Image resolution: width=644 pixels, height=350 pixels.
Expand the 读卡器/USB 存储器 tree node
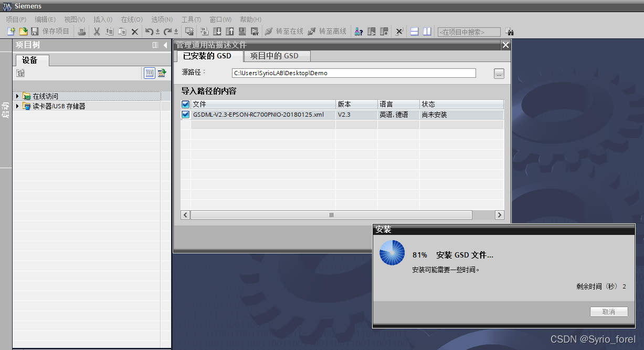pos(17,106)
